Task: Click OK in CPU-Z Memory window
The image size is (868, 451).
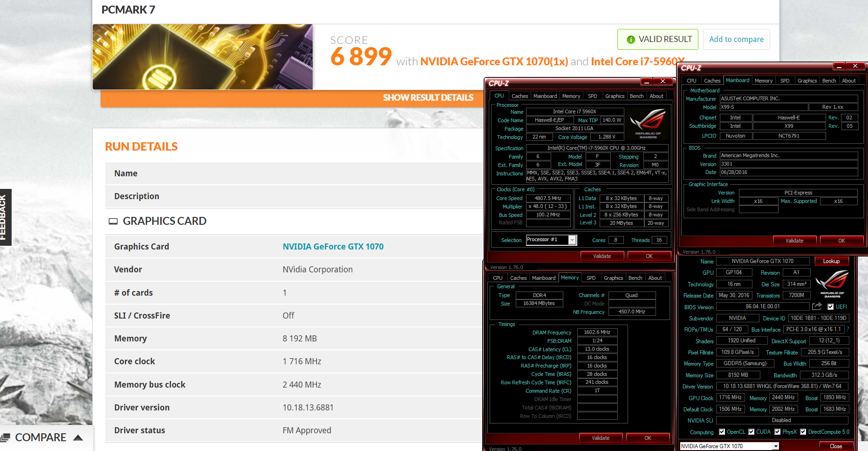Action: 648,438
